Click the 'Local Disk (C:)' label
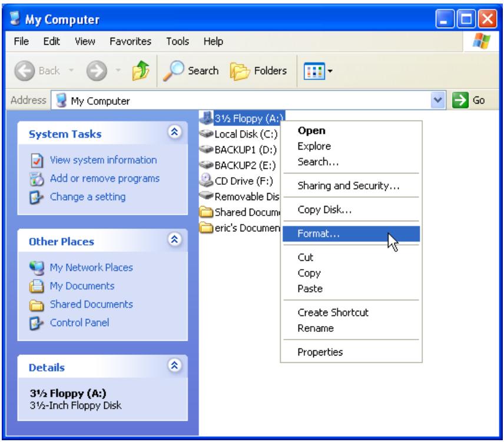Screen dimensions: 504x442 246,134
